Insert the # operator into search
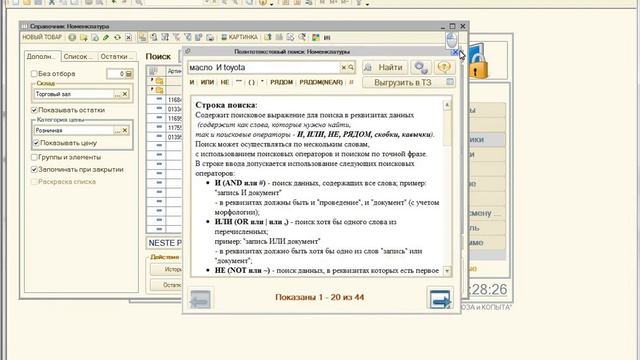The image size is (640, 360). pyautogui.click(x=351, y=82)
